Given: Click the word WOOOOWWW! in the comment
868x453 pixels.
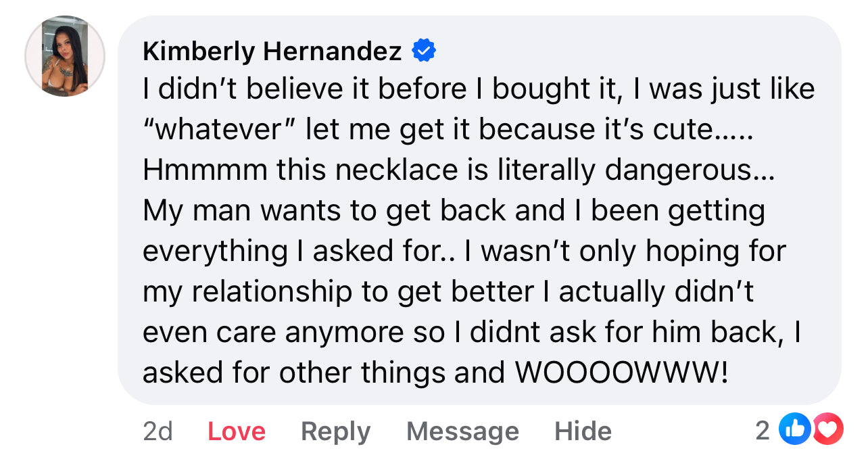Looking at the screenshot, I should 622,373.
